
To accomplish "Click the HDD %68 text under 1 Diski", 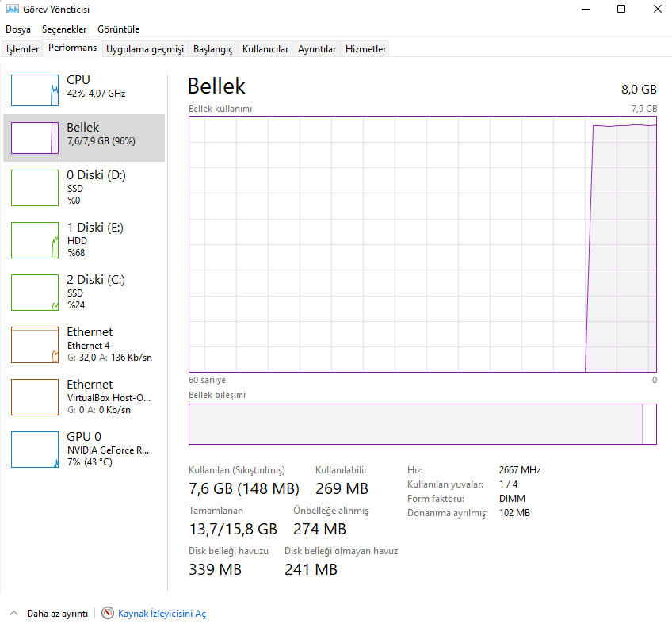I will click(77, 247).
